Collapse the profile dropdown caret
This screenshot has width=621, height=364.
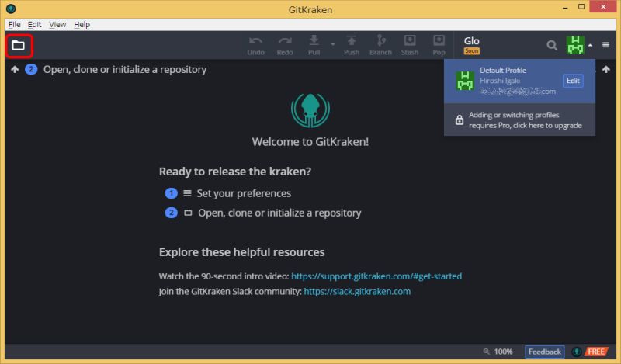pyautogui.click(x=590, y=45)
